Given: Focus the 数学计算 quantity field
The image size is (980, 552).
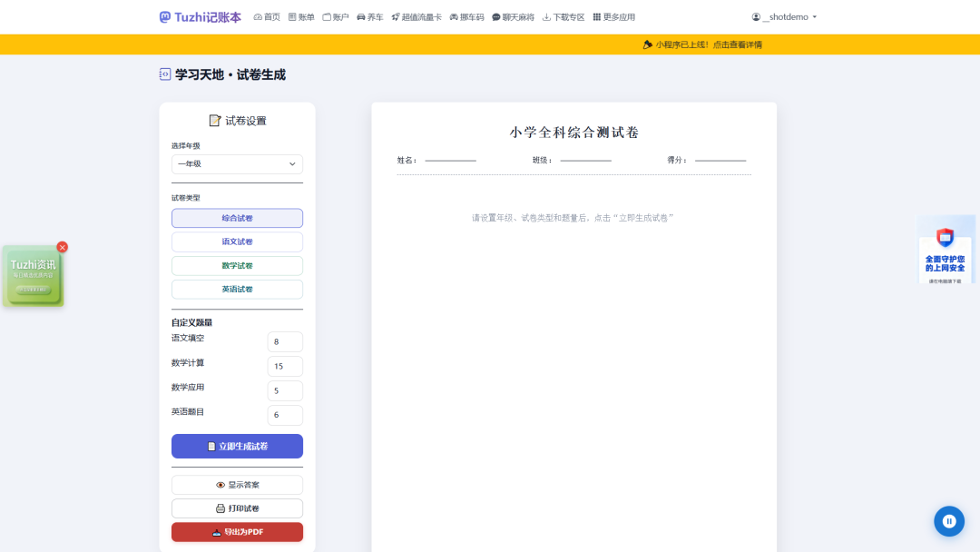Looking at the screenshot, I should point(285,366).
